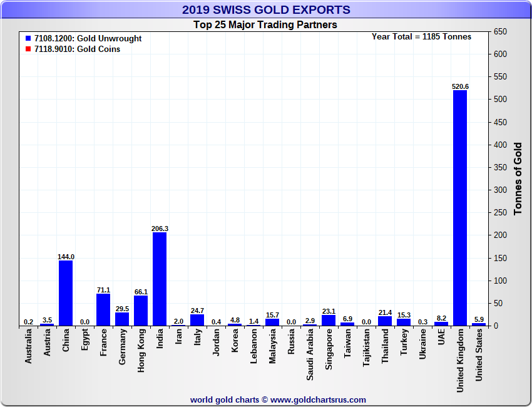Click the 206.3 value label
This screenshot has width=532, height=407.
click(x=160, y=229)
